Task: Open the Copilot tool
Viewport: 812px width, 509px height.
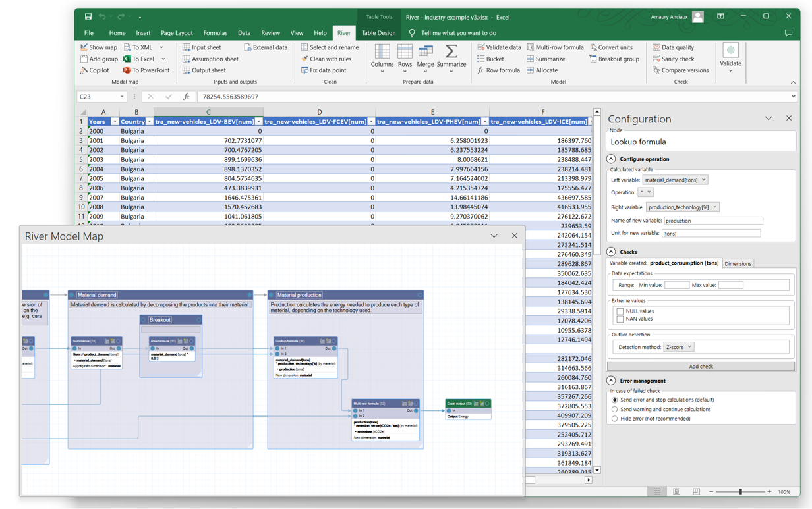Action: [94, 70]
